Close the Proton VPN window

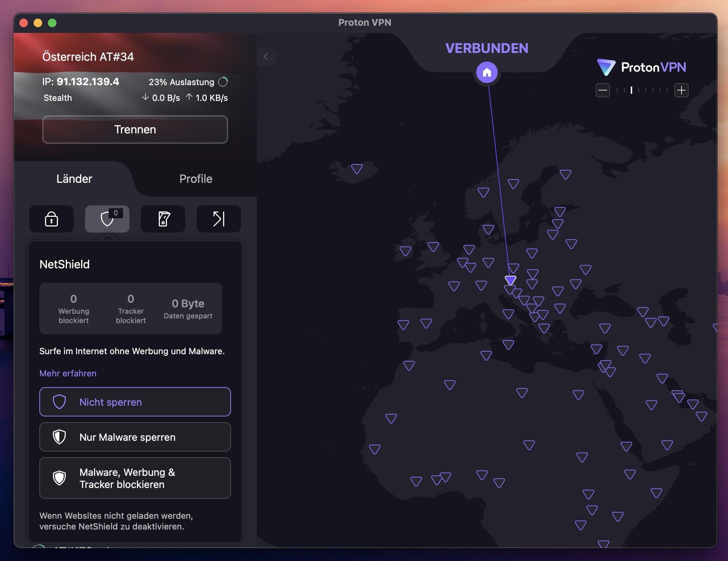pyautogui.click(x=24, y=23)
